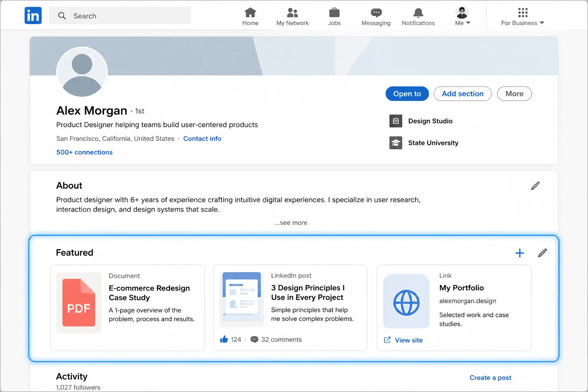588x392 pixels.
Task: Click the profile photo avatar
Action: pos(82,72)
